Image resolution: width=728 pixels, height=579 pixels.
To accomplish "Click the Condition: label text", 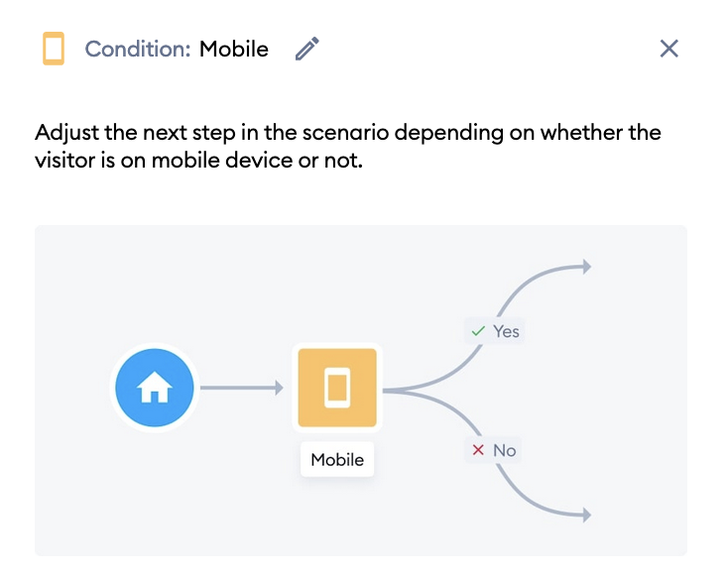I will click(138, 49).
